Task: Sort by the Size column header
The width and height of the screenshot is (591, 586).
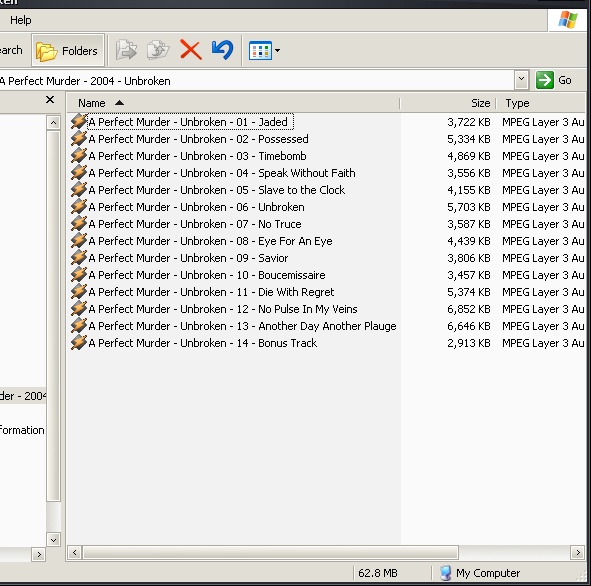Action: pos(448,103)
